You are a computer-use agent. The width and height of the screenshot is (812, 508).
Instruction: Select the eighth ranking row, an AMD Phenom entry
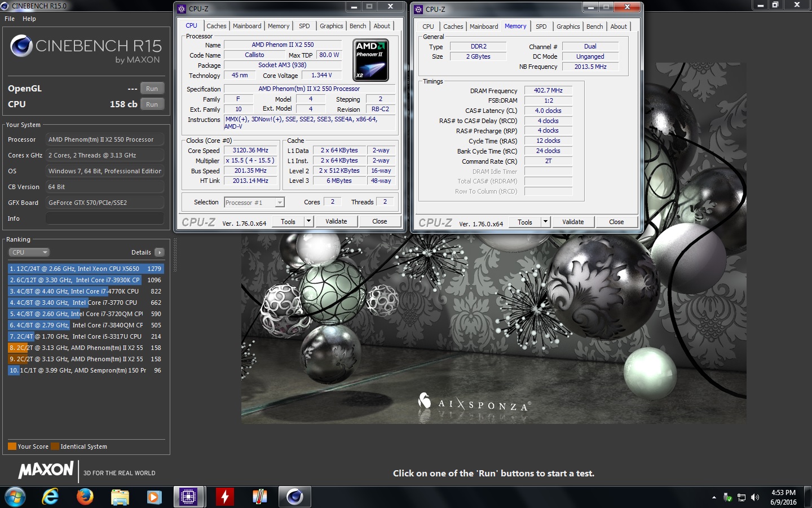coord(86,348)
